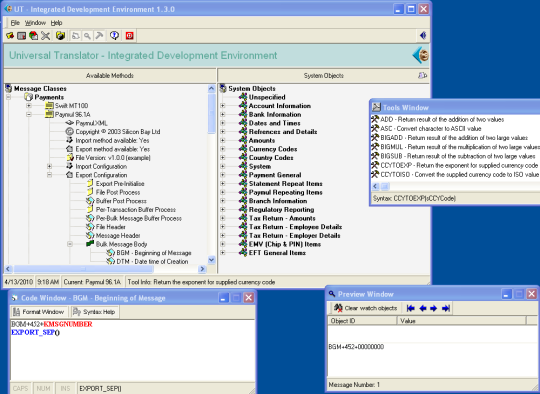Click the Available Methods panel header
Viewport: 540px width, 394px height.
[x=110, y=75]
